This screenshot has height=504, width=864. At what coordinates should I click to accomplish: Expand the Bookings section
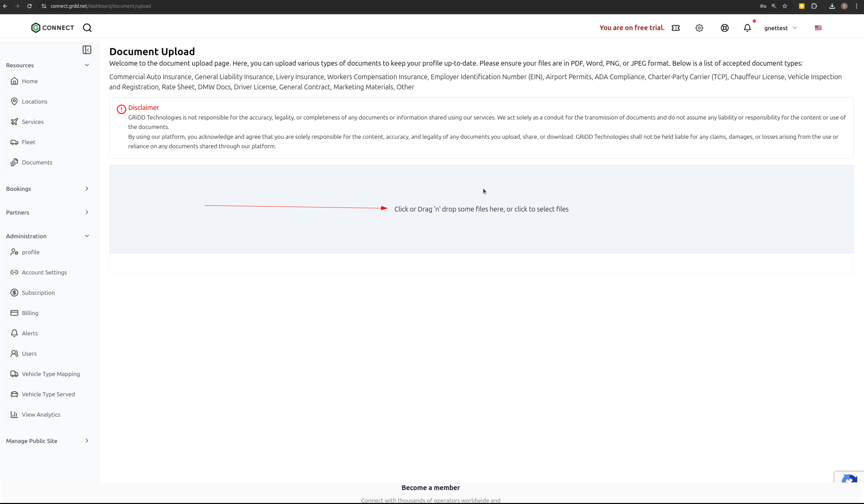pos(87,188)
